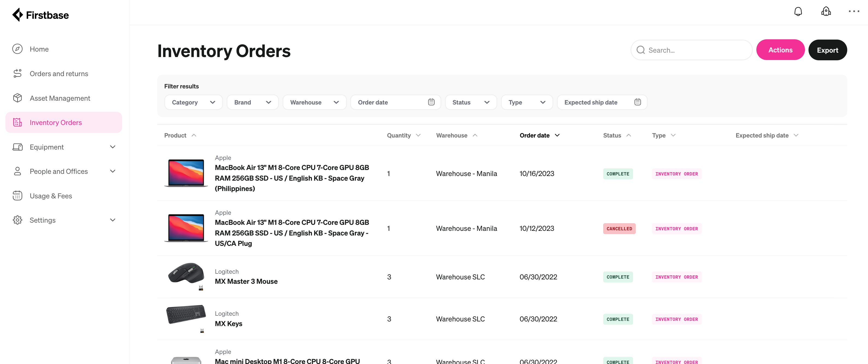Open the Type filter dropdown

(527, 102)
